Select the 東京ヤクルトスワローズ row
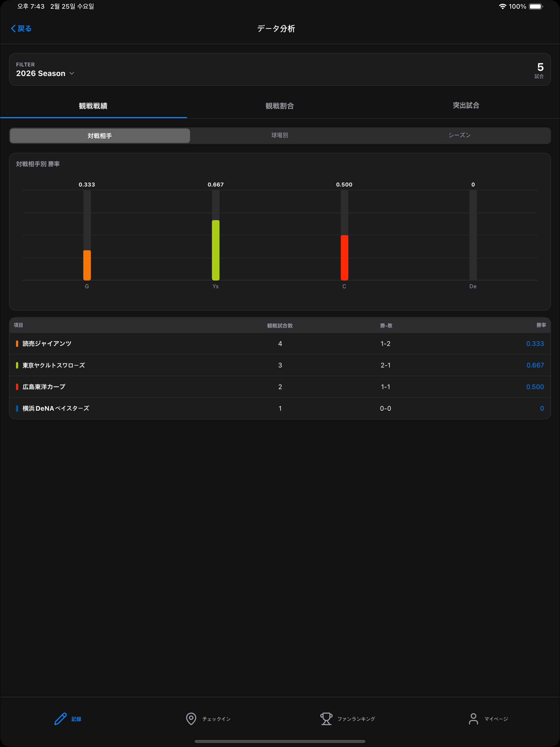Image resolution: width=560 pixels, height=747 pixels. [280, 365]
